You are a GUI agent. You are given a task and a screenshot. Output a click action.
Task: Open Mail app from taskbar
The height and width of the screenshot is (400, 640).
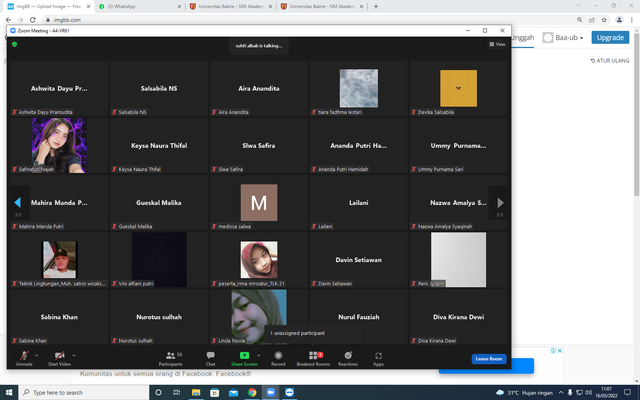[x=233, y=392]
